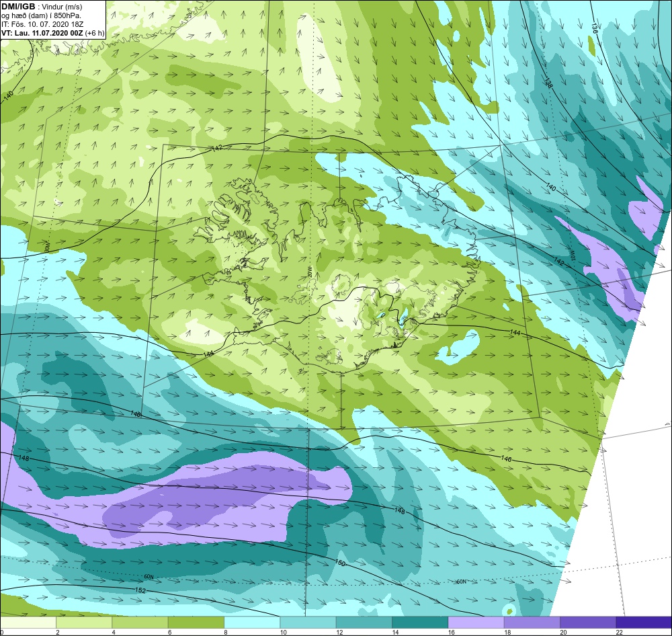This screenshot has height=636, width=672.
Task: Click the 10–12 m/s legend color box
Action: pos(308,622)
